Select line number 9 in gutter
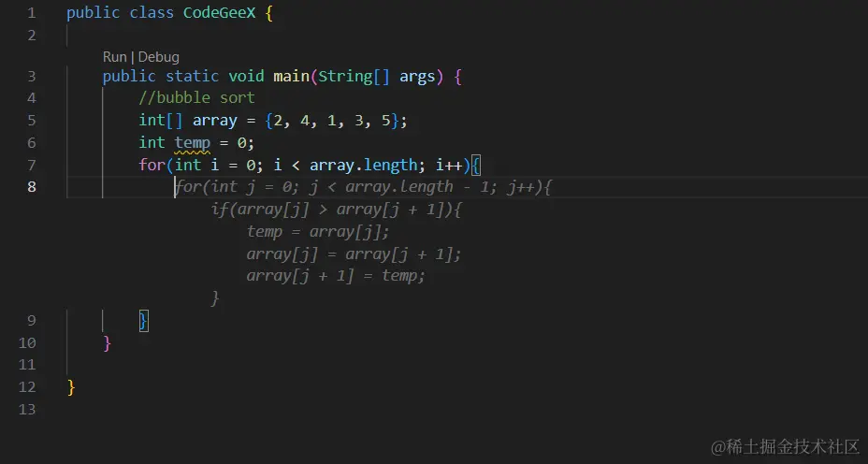The height and width of the screenshot is (464, 868). (32, 321)
